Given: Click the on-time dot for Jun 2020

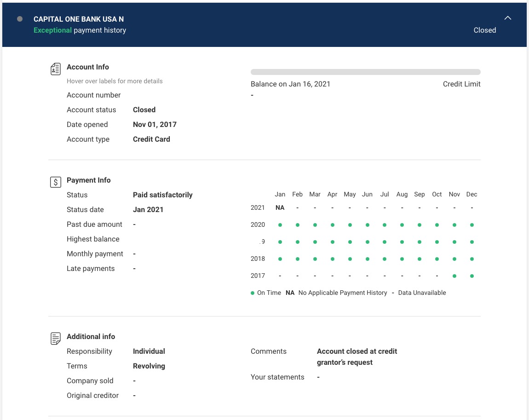Looking at the screenshot, I should 367,225.
